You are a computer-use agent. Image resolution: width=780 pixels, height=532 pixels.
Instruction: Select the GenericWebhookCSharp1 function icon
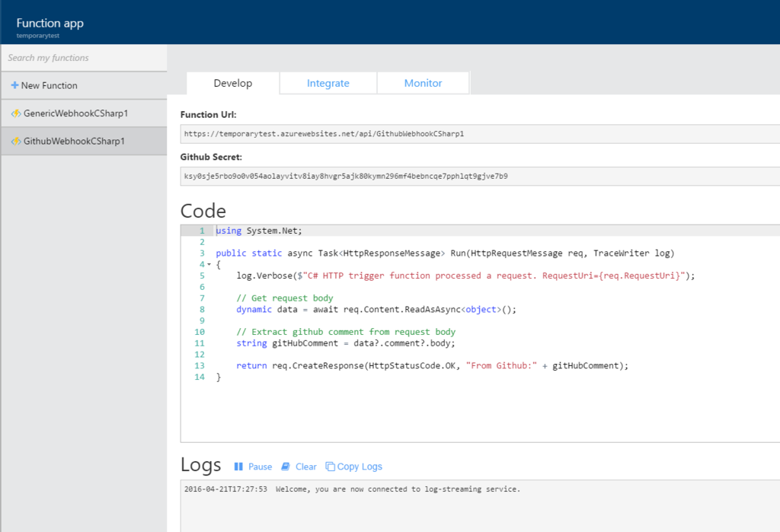pos(16,112)
